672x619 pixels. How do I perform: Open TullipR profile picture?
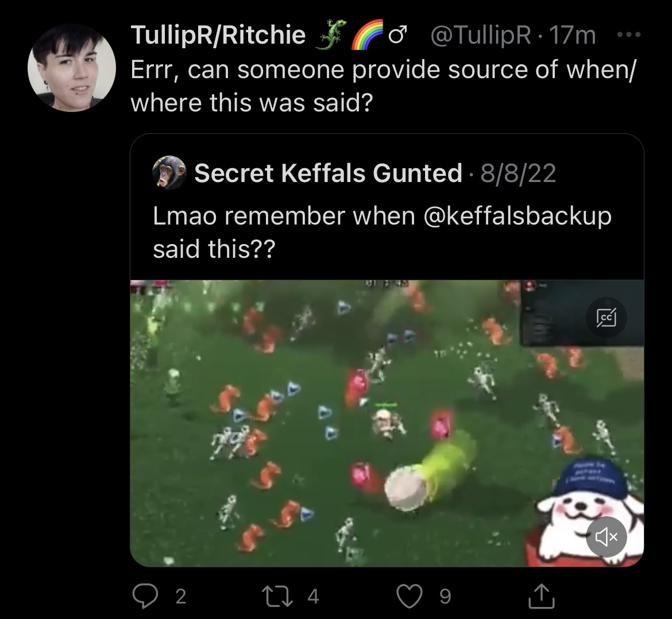pyautogui.click(x=72, y=68)
